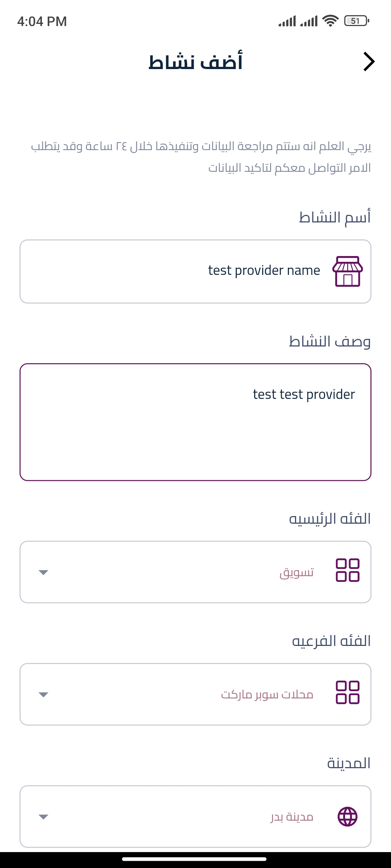Screen dimensions: 391x868
Task: Expand the city dropdown arrow
Action: coord(43,817)
